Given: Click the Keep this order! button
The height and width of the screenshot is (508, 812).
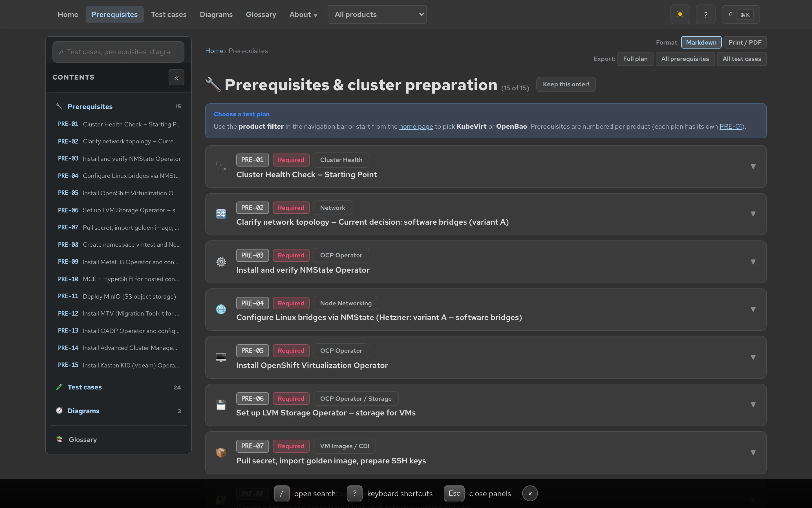Looking at the screenshot, I should (x=566, y=84).
